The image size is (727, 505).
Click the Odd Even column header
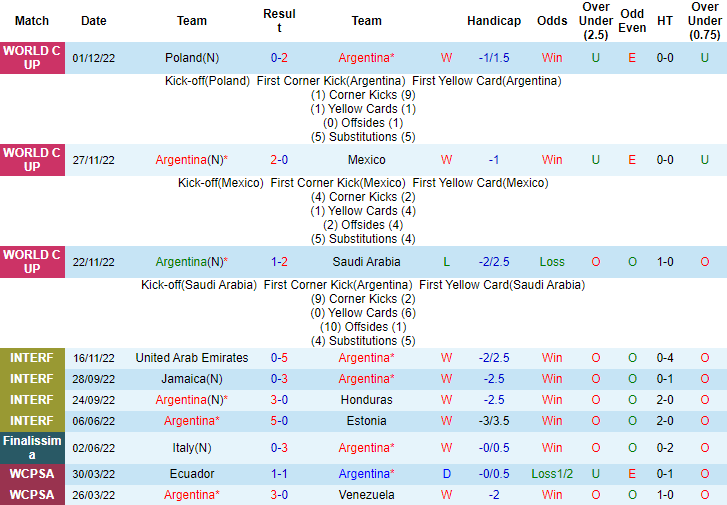click(632, 21)
